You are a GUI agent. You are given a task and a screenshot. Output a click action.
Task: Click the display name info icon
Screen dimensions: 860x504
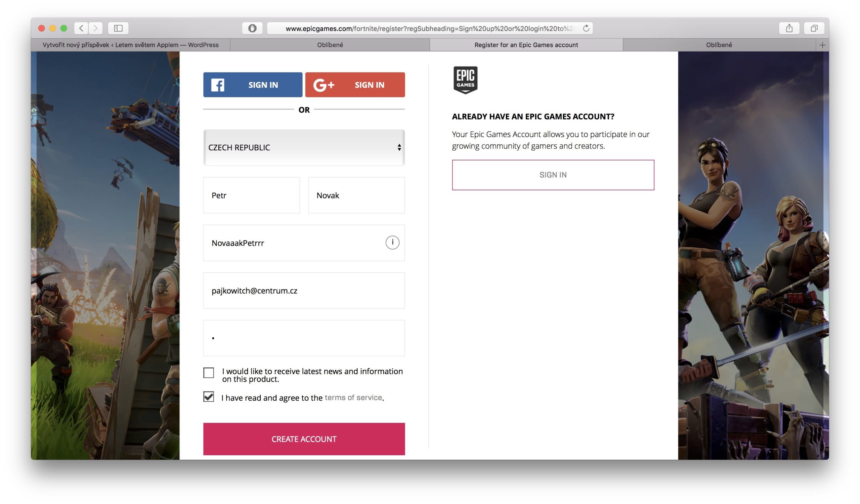click(x=392, y=242)
